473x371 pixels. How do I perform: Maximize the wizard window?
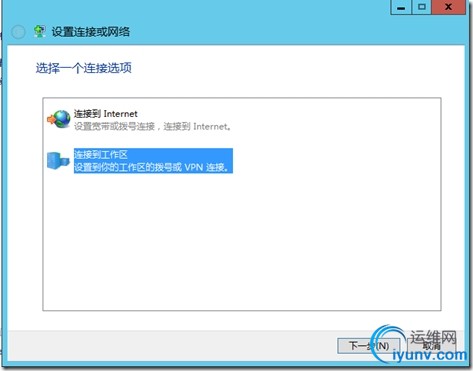pyautogui.click(x=422, y=7)
